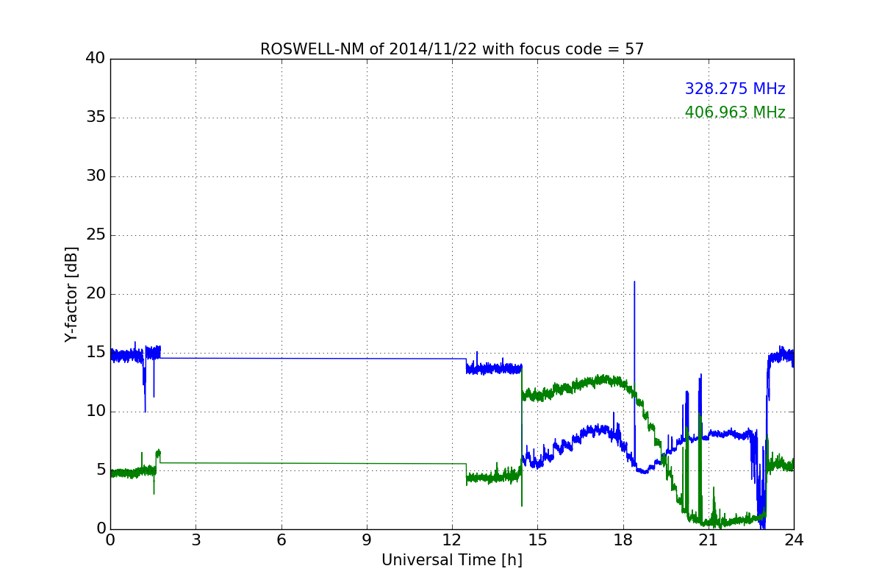Viewport: 882px width, 588px height.
Task: Click x-axis tick label 6
Action: (282, 540)
